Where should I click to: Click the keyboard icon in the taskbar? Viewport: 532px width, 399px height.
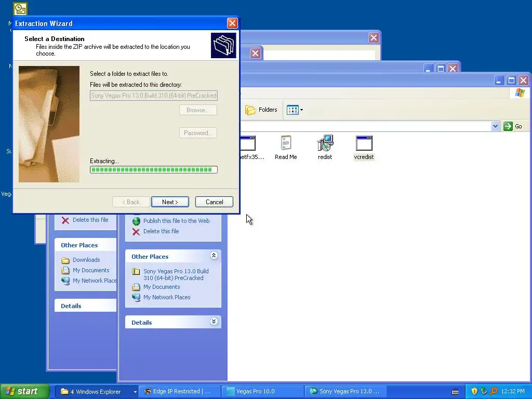click(455, 392)
